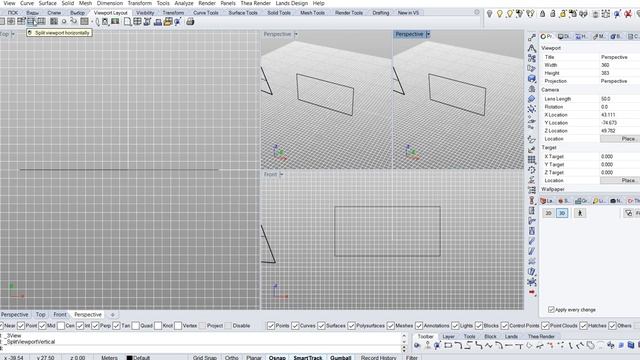The height and width of the screenshot is (360, 640).
Task: Switch to the Drafting toolbar tab
Action: (x=380, y=13)
